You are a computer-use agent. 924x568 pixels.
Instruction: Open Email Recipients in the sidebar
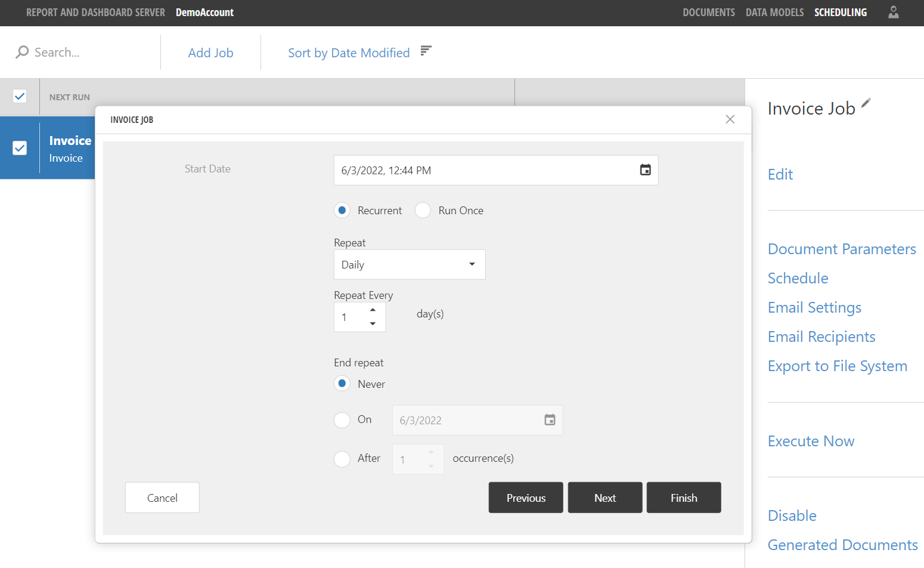[x=821, y=337]
